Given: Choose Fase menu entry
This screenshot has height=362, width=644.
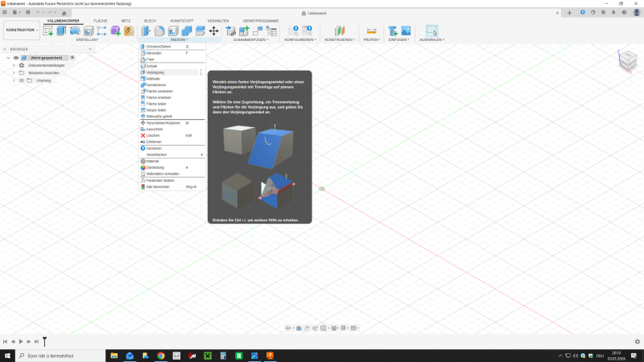Looking at the screenshot, I should click(172, 60).
